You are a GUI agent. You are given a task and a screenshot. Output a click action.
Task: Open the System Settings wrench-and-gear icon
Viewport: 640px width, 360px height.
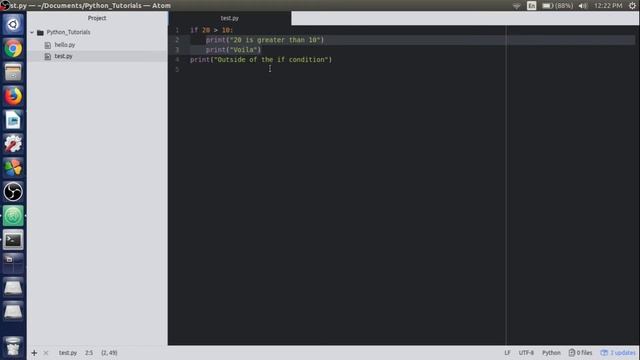[x=13, y=144]
